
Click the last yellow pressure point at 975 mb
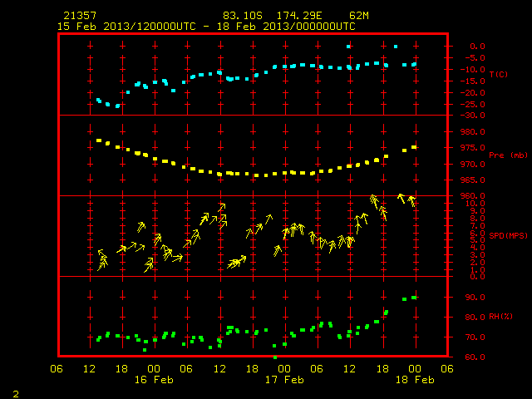pyautogui.click(x=414, y=147)
